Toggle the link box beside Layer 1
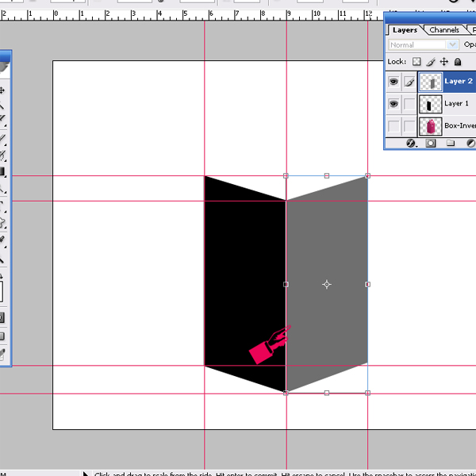 click(x=409, y=104)
